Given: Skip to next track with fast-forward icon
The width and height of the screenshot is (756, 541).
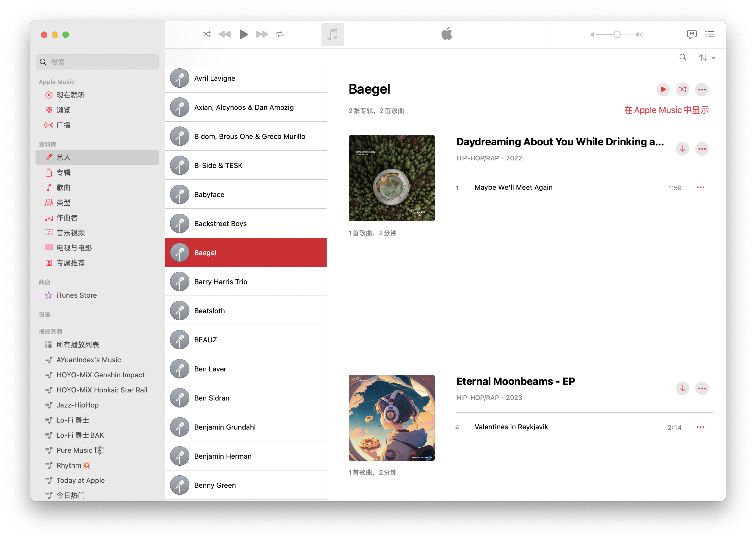Looking at the screenshot, I should [262, 34].
